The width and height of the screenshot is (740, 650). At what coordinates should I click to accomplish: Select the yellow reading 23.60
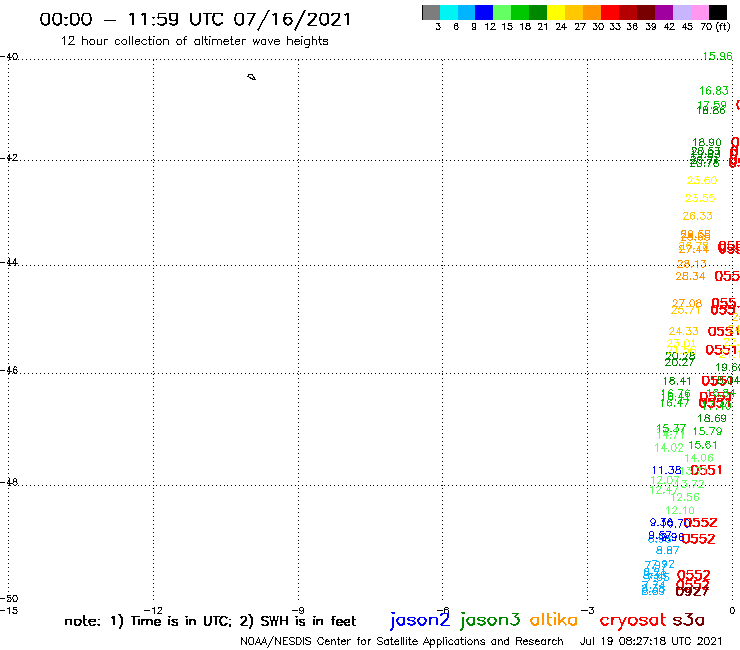(x=702, y=180)
